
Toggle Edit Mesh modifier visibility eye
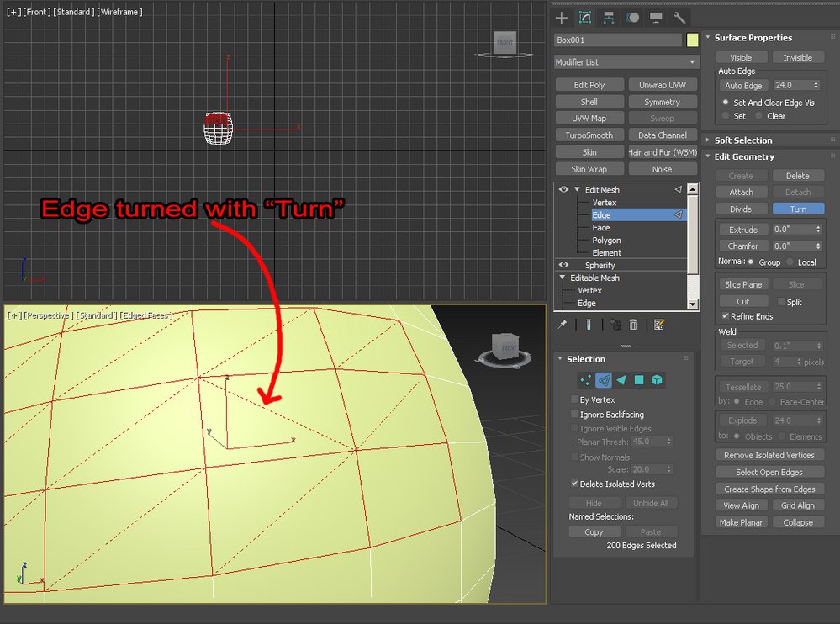click(563, 189)
